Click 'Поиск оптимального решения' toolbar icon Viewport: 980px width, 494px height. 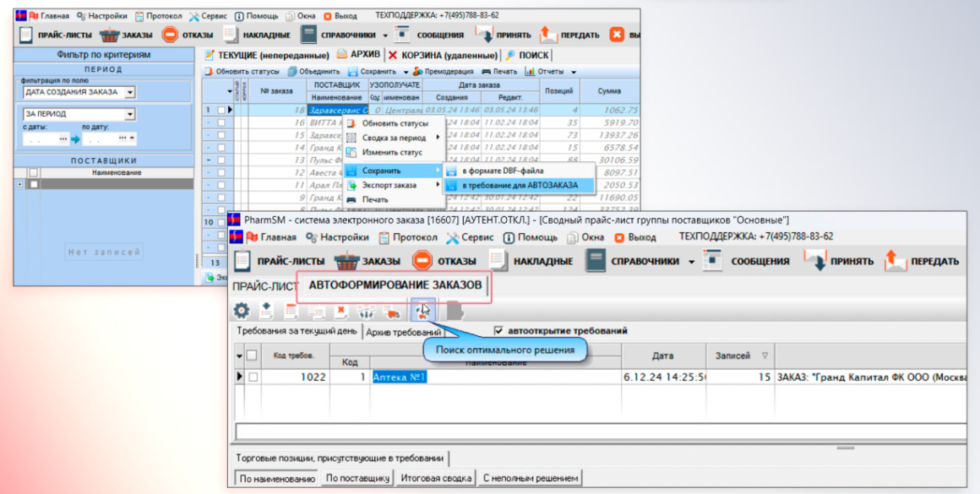tap(420, 310)
